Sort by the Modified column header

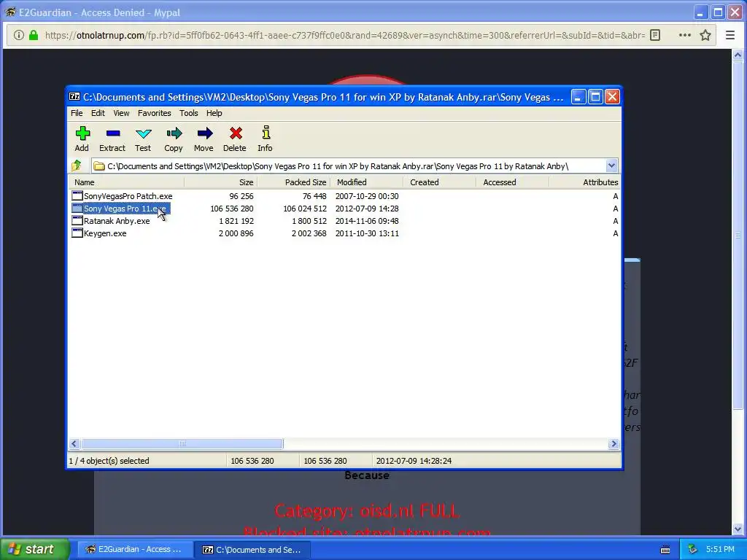pyautogui.click(x=366, y=182)
